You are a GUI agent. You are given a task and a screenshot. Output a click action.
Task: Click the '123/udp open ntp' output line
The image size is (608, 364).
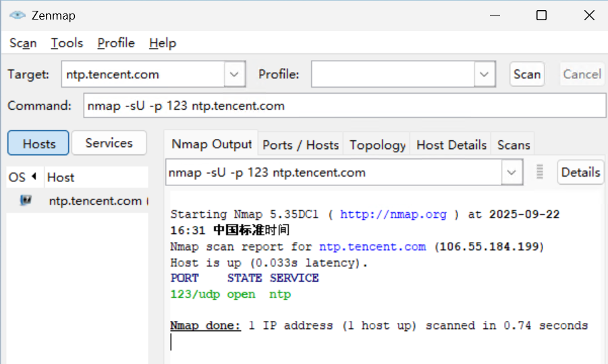click(x=231, y=295)
